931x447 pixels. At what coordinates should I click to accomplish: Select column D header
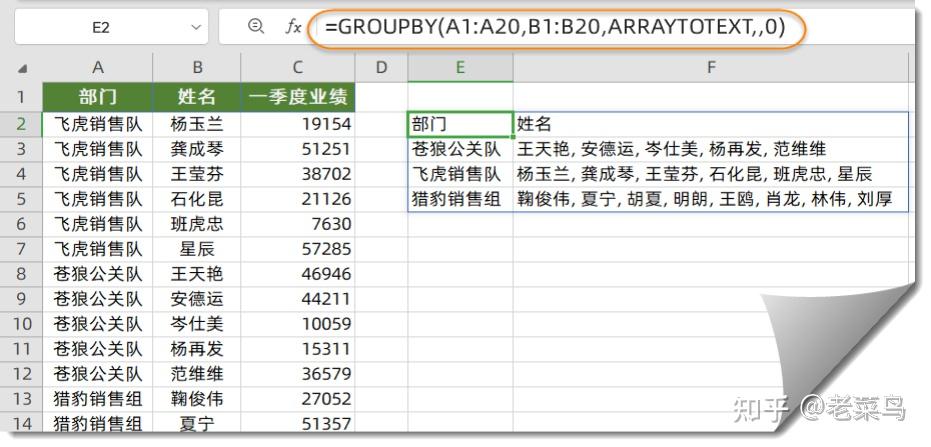381,68
